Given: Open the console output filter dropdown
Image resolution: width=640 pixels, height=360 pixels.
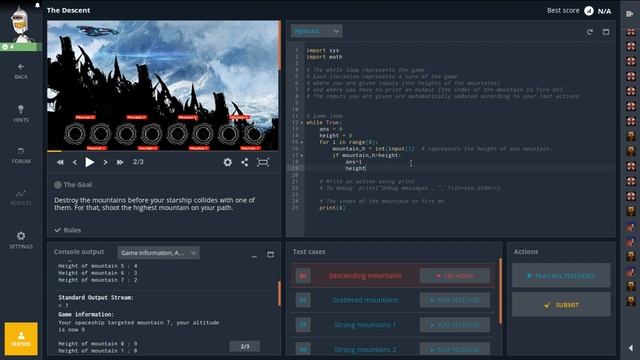Looking at the screenshot, I should (158, 253).
